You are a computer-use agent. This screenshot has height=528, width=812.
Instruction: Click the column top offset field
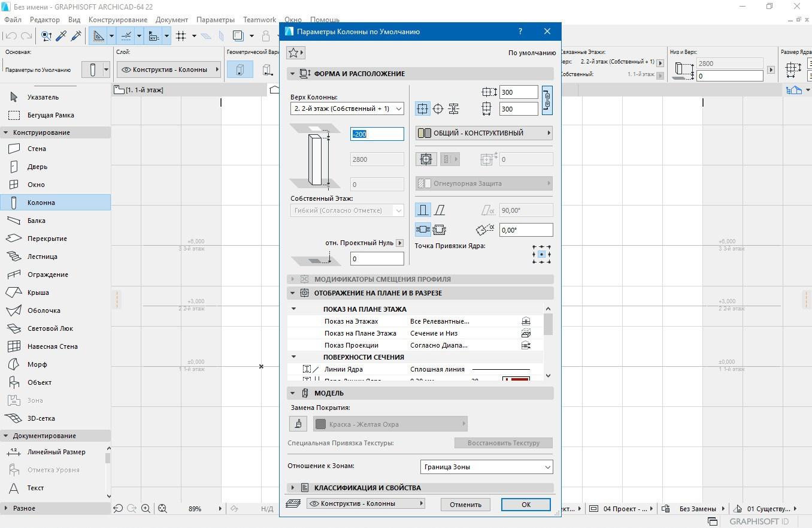377,134
